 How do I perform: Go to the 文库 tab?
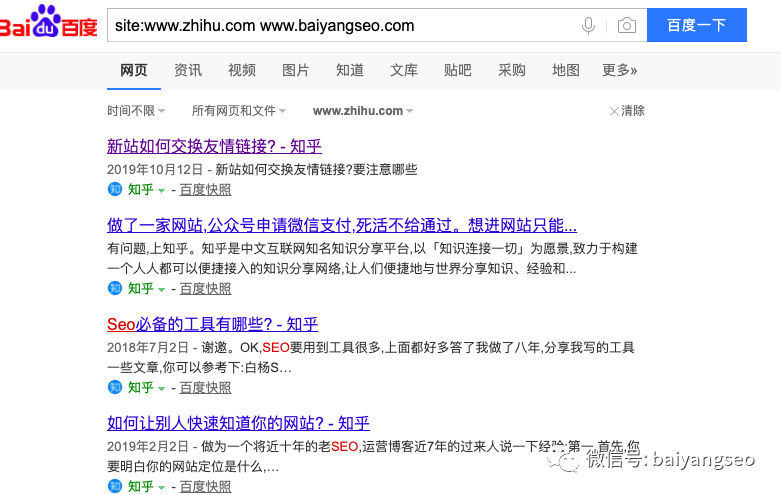coord(403,70)
